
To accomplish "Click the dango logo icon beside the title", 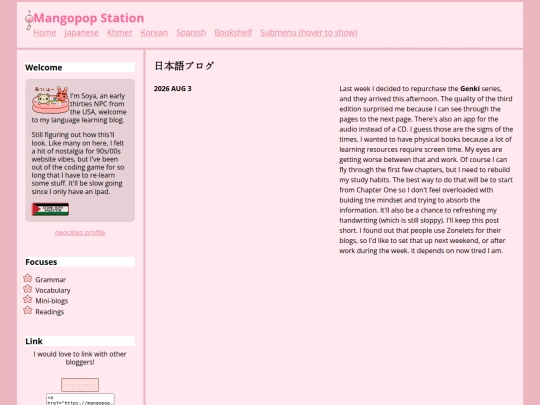I will tap(29, 20).
